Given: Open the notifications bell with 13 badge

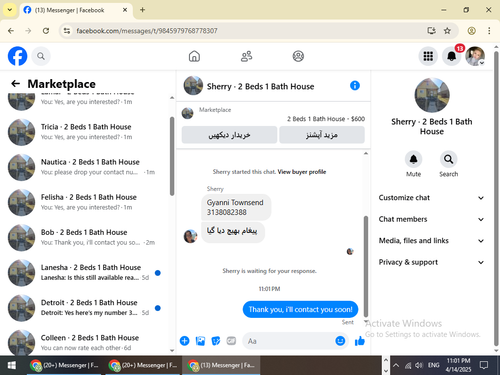Looking at the screenshot, I should 452,56.
